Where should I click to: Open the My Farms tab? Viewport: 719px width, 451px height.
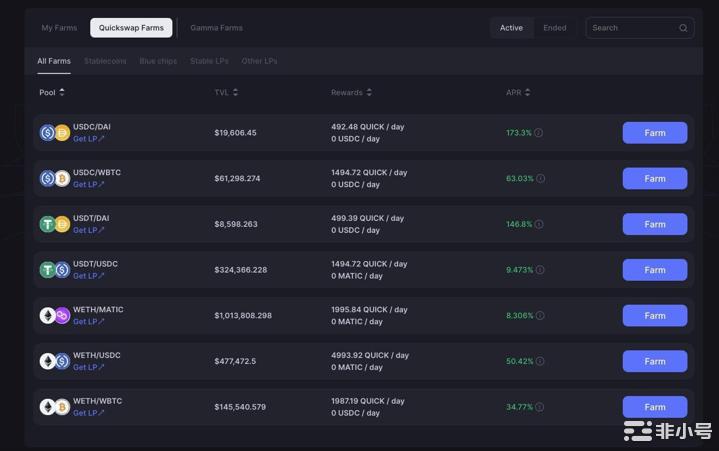(x=59, y=28)
